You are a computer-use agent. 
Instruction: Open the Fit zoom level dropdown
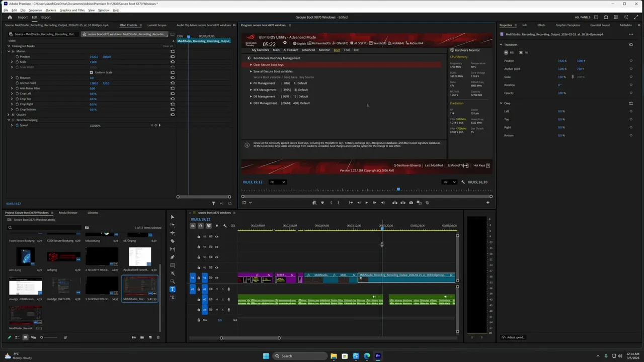pos(277,182)
